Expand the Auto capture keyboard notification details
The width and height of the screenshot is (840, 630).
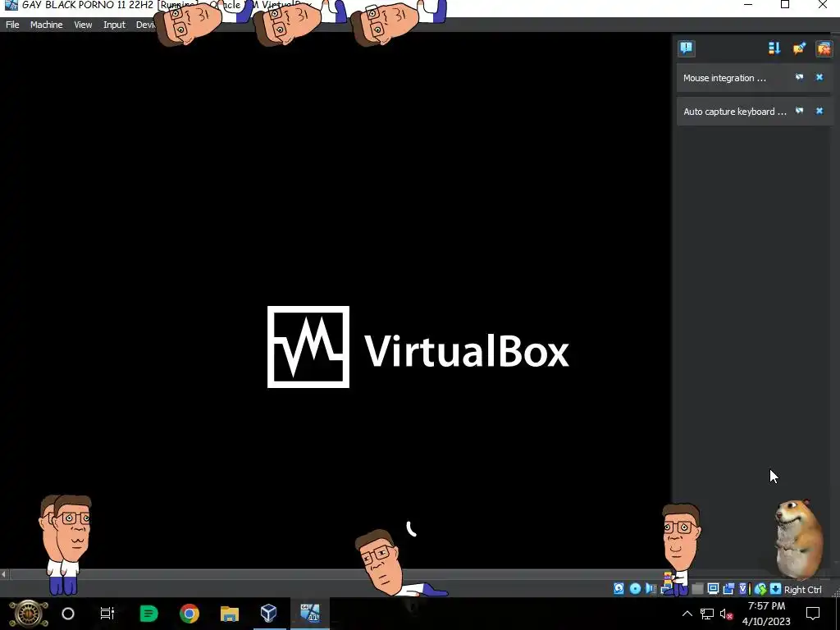[x=799, y=111]
